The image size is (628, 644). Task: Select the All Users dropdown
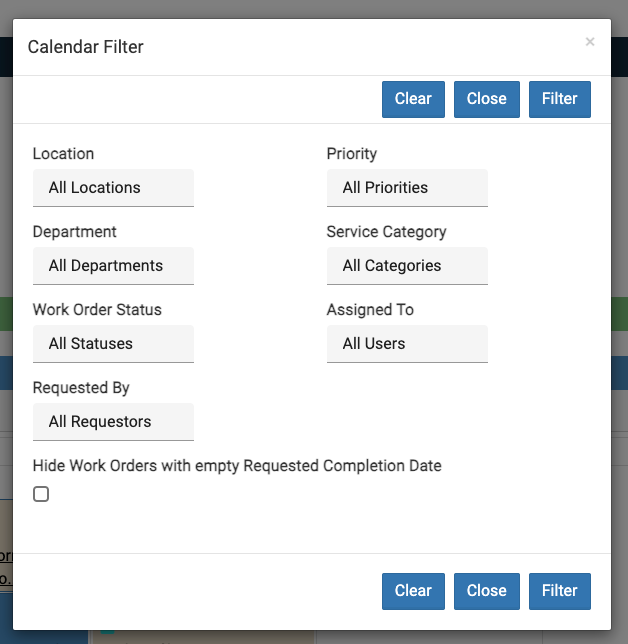(407, 344)
